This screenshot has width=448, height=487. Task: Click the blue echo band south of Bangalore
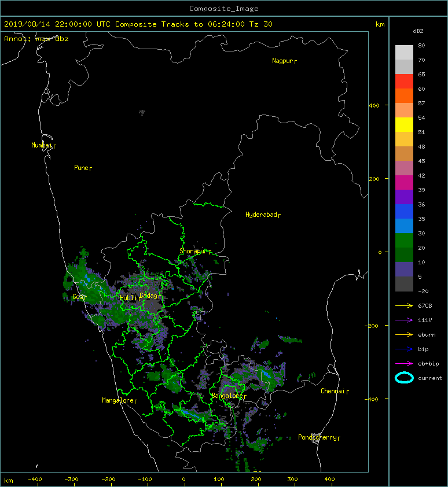(190, 414)
